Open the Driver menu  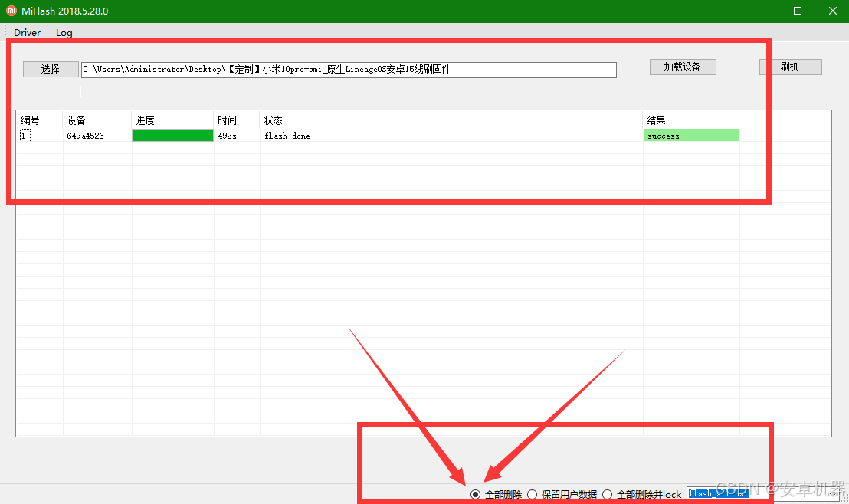coord(27,32)
